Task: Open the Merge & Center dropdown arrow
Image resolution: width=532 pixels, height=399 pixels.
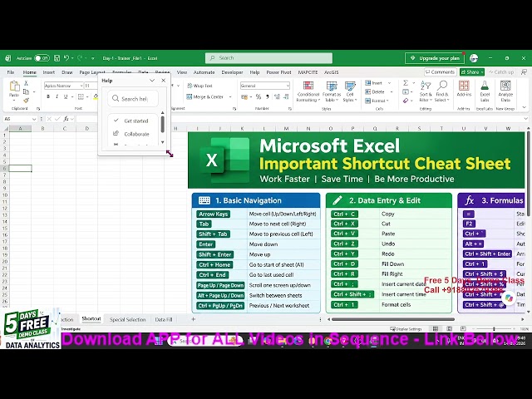Action: click(230, 97)
